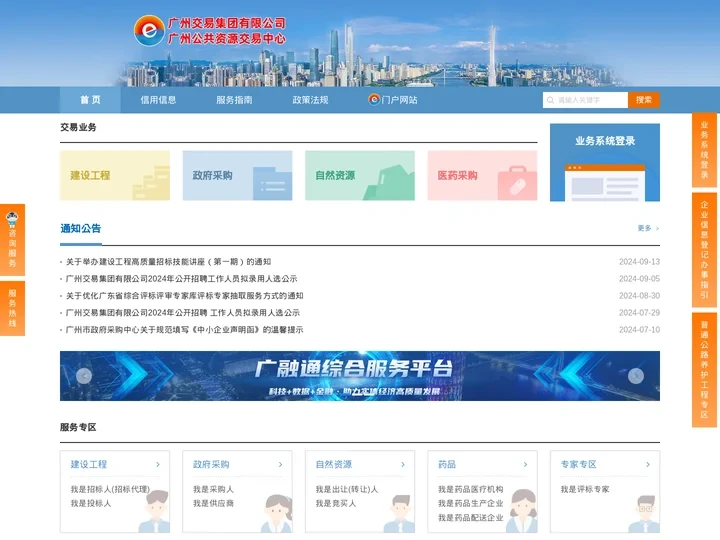Screen dimensions: 720x540
Task: Expand the 政府采购 service card chevron
Action: (281, 465)
